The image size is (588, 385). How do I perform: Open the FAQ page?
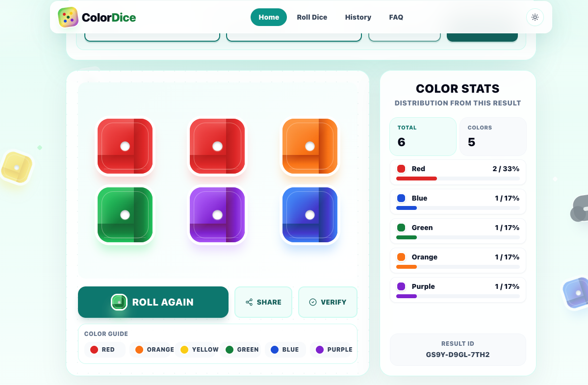click(x=396, y=17)
